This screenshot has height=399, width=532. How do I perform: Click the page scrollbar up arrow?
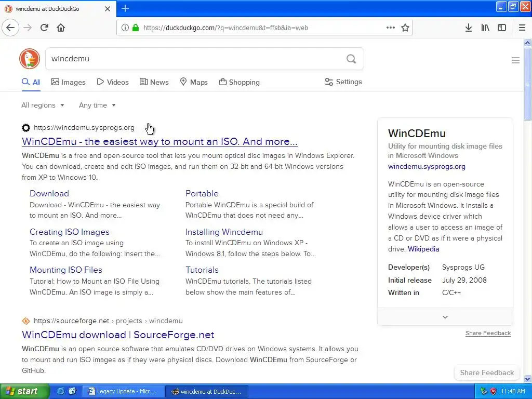point(527,43)
